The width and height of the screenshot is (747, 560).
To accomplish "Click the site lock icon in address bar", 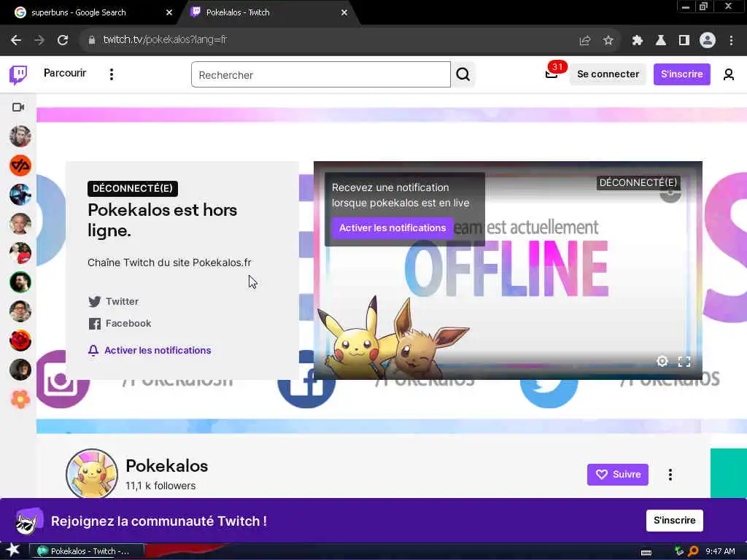I will [91, 40].
